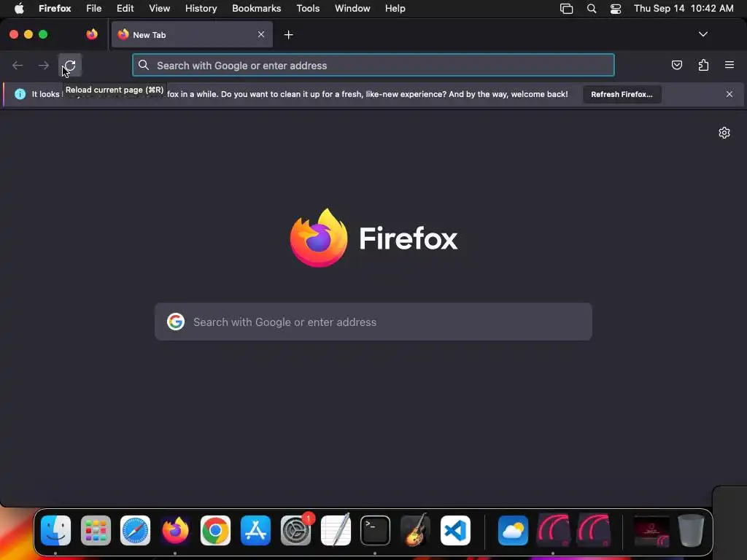Launch GarageBand from the Dock
The image size is (747, 560).
415,530
